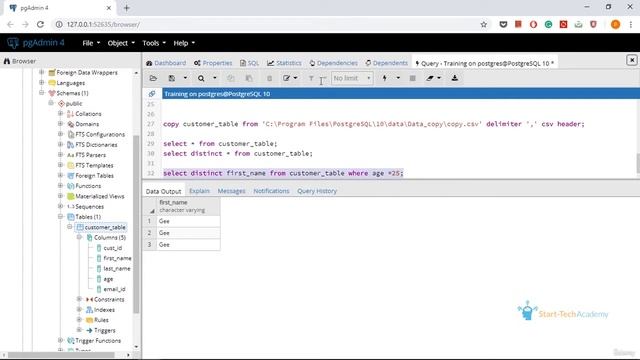
Task: Collapse the Schemas (1) node
Action: click(42, 93)
